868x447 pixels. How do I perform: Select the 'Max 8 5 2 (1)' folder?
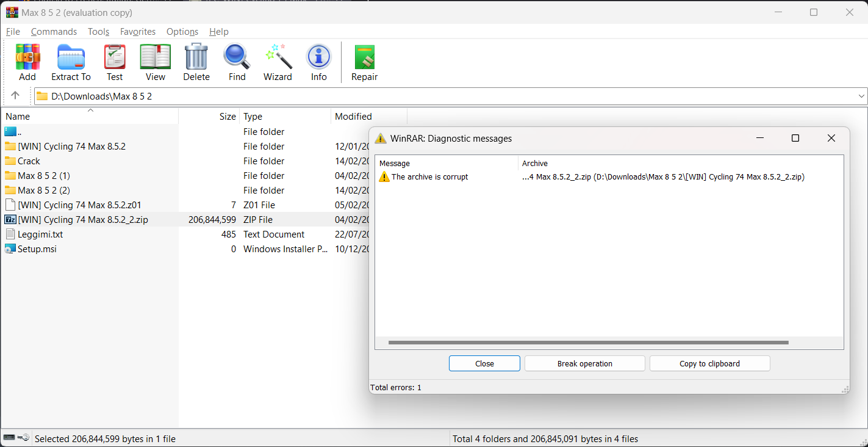point(44,175)
